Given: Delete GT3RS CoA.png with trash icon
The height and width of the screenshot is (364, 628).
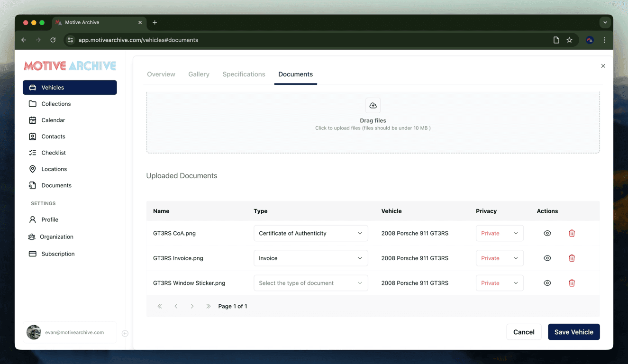Looking at the screenshot, I should tap(572, 233).
